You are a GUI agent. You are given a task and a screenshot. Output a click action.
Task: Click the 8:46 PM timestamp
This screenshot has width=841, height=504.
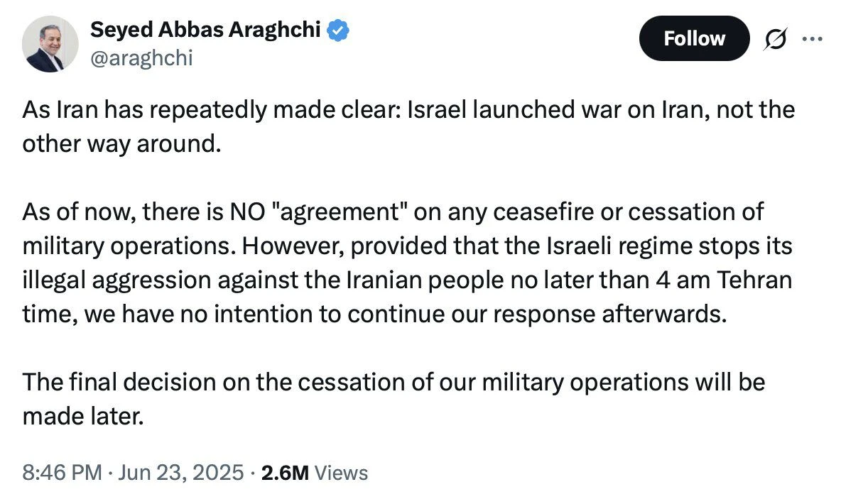62,473
